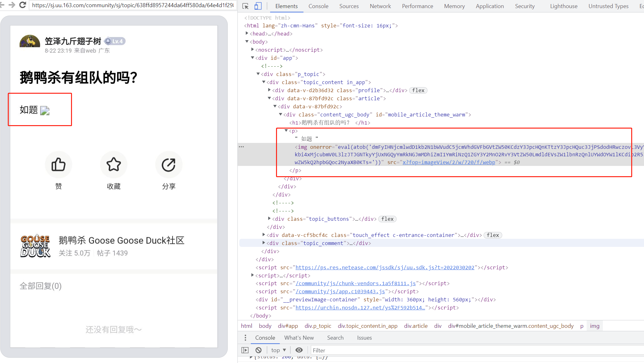Open the Memory tab
This screenshot has width=644, height=363.
click(x=454, y=6)
